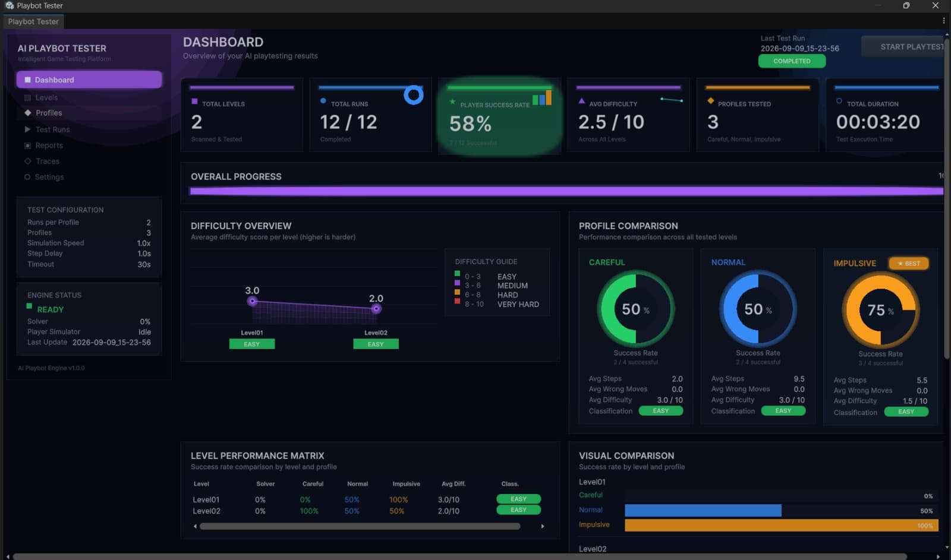Click the Easy badge in the Level01 matrix row
The height and width of the screenshot is (560, 951).
519,499
